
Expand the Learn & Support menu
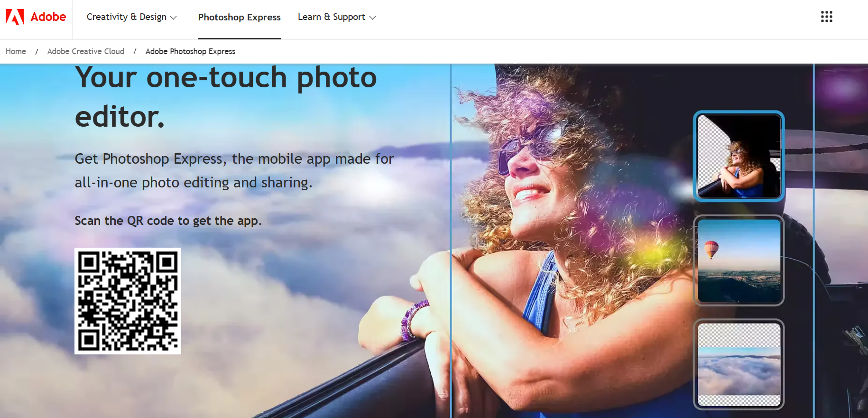(x=337, y=17)
